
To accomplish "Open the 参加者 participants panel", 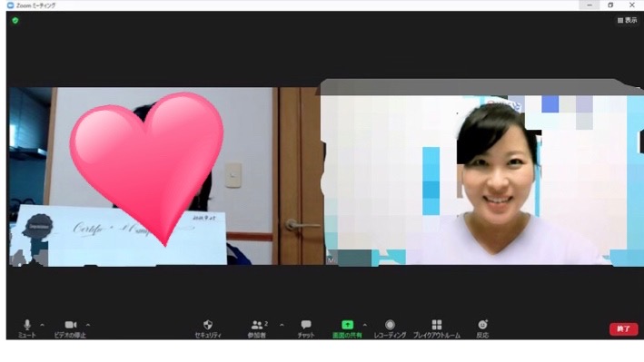I will tap(257, 328).
